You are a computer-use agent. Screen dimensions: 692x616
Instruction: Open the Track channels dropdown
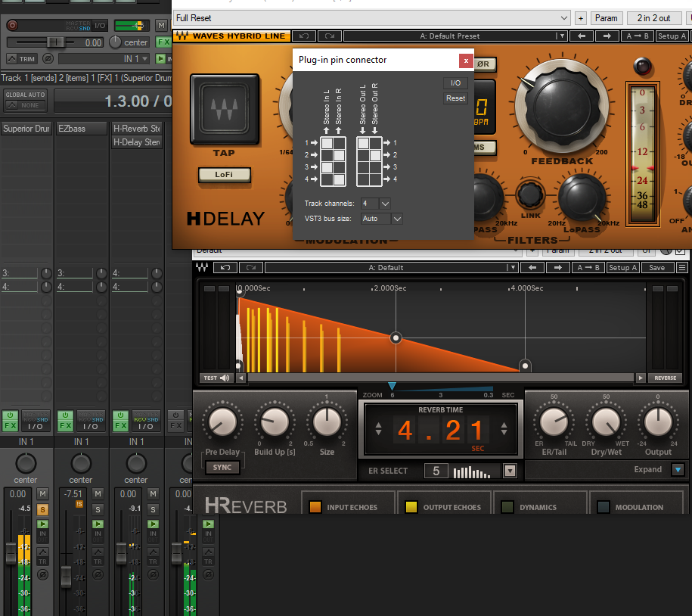pyautogui.click(x=385, y=204)
